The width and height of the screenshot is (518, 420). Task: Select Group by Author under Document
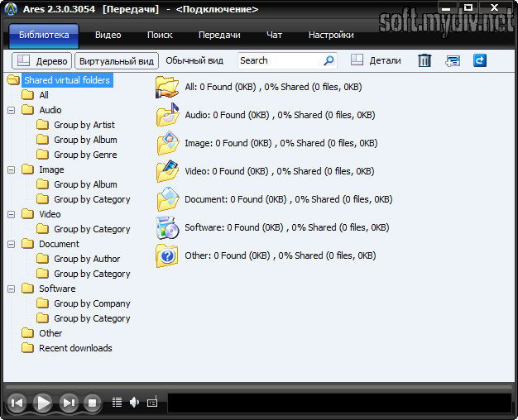(87, 259)
